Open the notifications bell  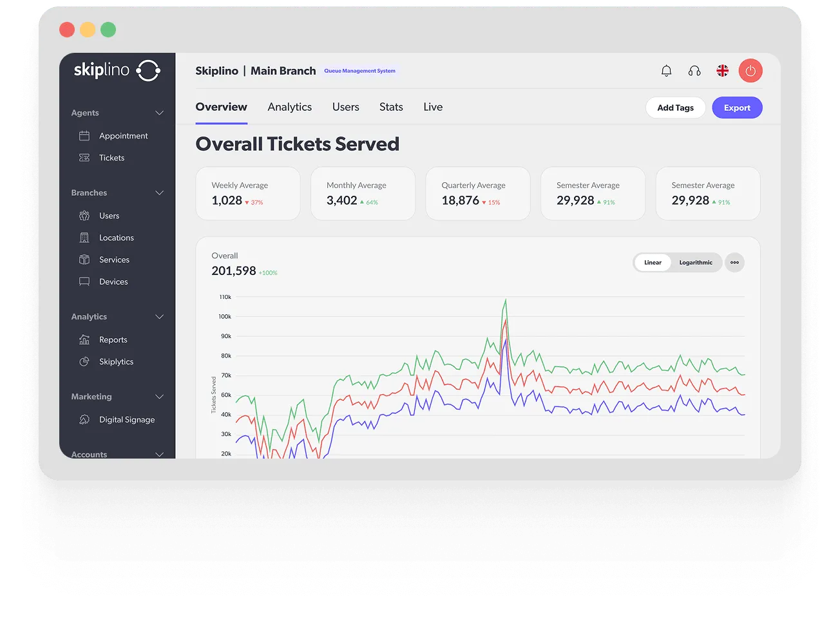pyautogui.click(x=667, y=71)
